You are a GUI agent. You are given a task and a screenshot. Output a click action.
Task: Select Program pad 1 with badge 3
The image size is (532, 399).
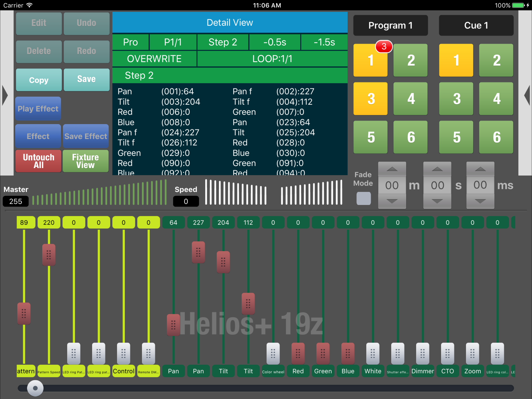point(370,60)
